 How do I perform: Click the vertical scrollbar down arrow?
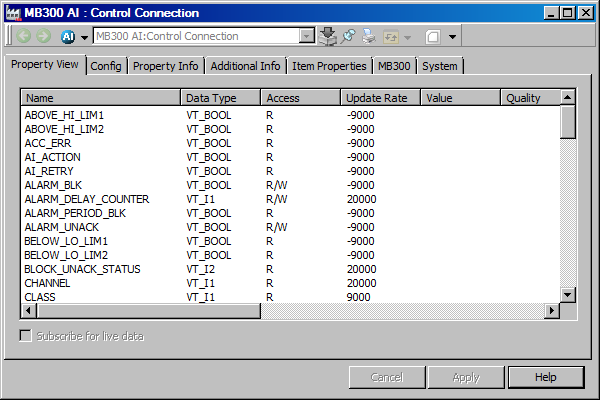568,295
